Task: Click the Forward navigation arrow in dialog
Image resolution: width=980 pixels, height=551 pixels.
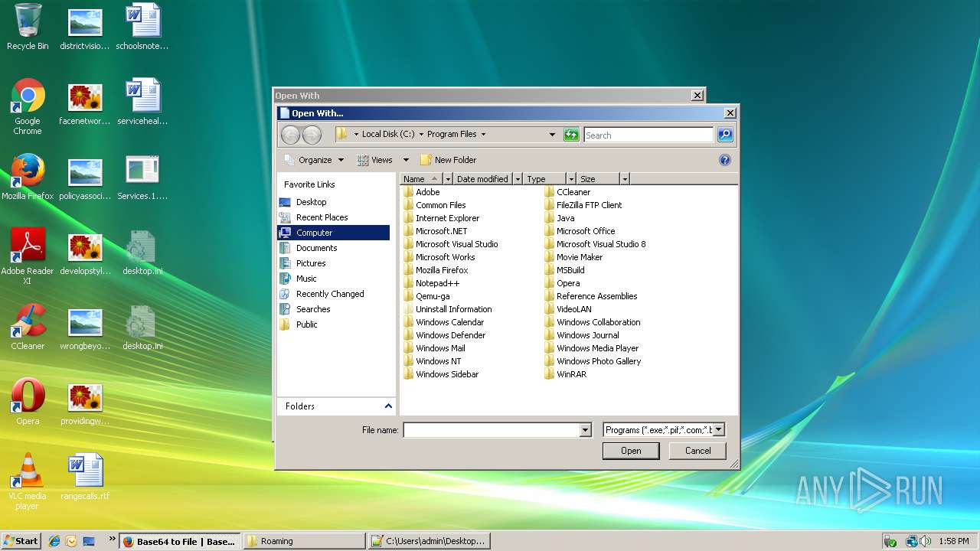Action: [312, 135]
